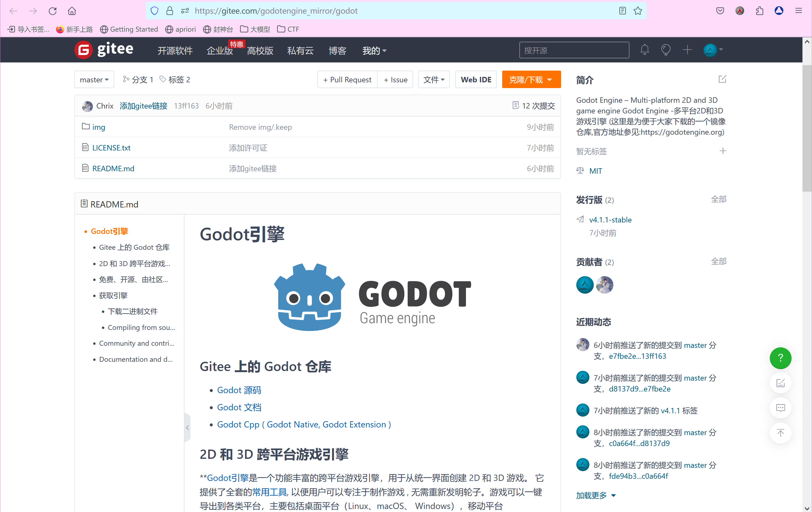Open the img folder
The height and width of the screenshot is (512, 812).
(98, 127)
